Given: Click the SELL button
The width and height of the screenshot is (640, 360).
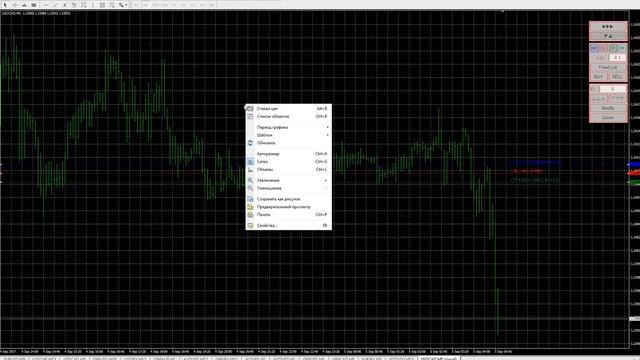Looking at the screenshot, I should [617, 77].
